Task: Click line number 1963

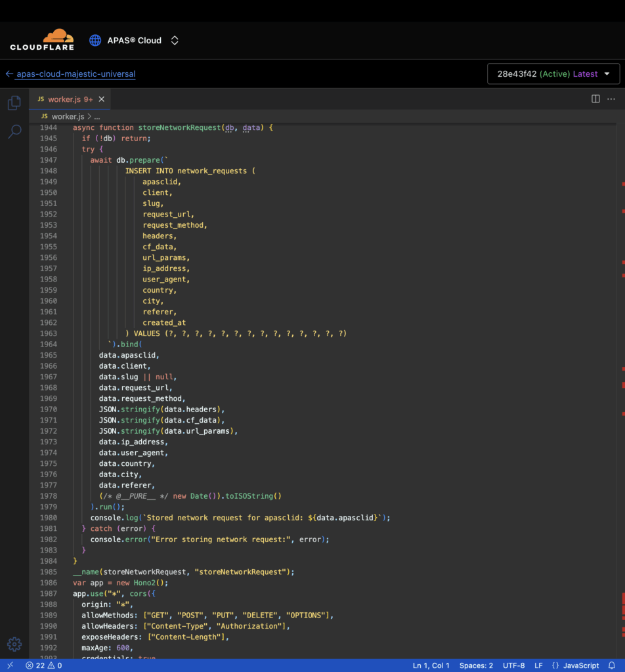Action: click(49, 333)
